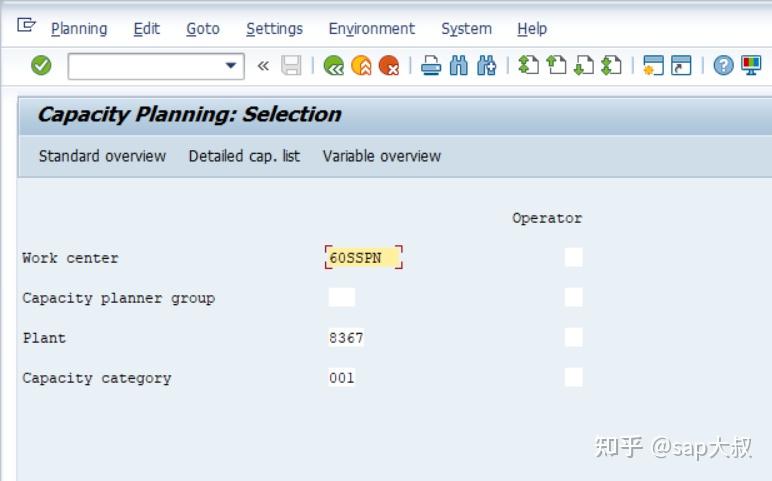The image size is (772, 481).
Task: Toggle the Work center operator box
Action: tap(573, 258)
